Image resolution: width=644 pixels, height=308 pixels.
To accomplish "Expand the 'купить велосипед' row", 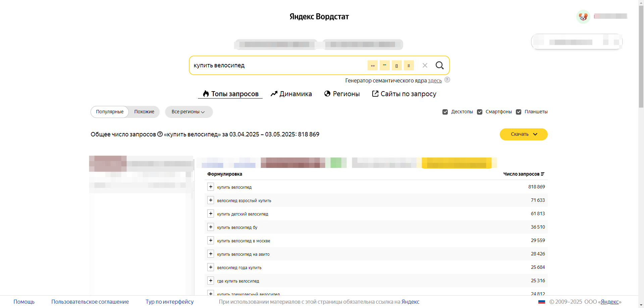I will pyautogui.click(x=211, y=187).
